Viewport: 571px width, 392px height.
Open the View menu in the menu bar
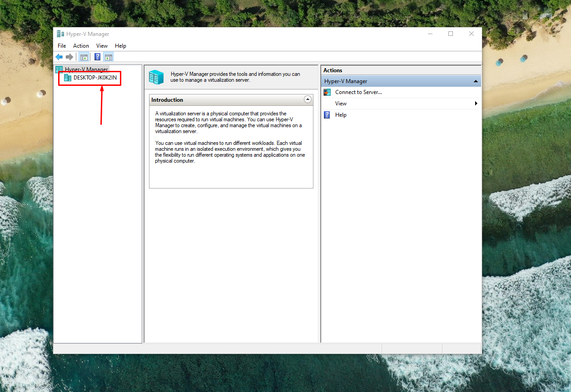pyautogui.click(x=102, y=46)
